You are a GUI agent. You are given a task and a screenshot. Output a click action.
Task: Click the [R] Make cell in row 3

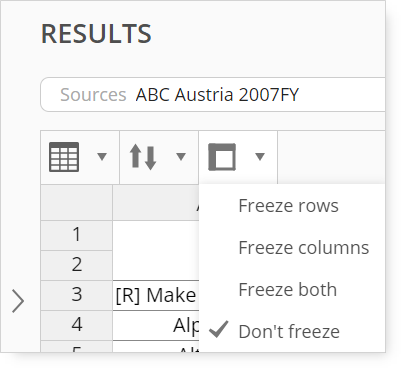tap(156, 295)
